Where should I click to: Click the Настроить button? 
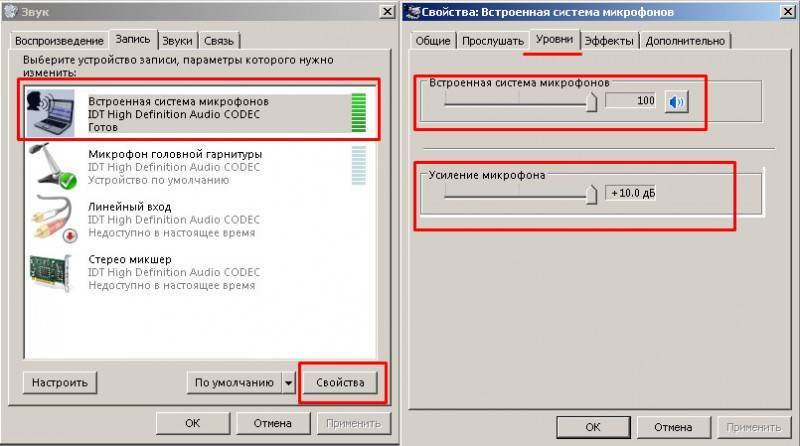pyautogui.click(x=60, y=383)
